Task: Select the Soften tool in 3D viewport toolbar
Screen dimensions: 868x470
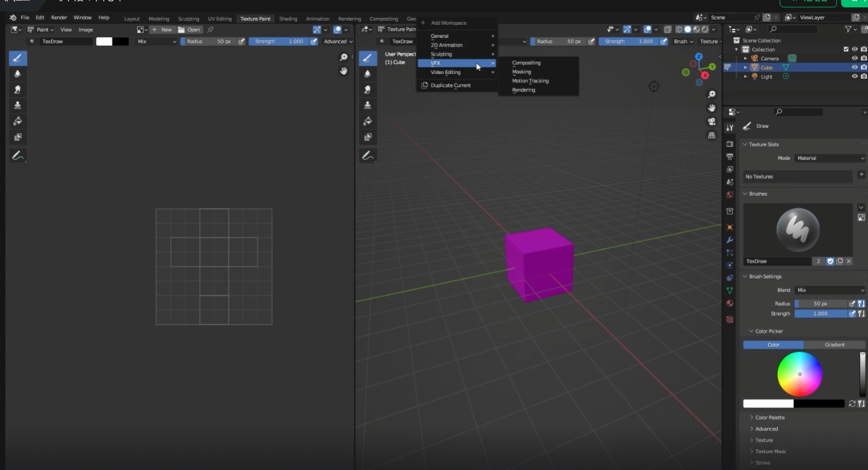Action: point(368,74)
